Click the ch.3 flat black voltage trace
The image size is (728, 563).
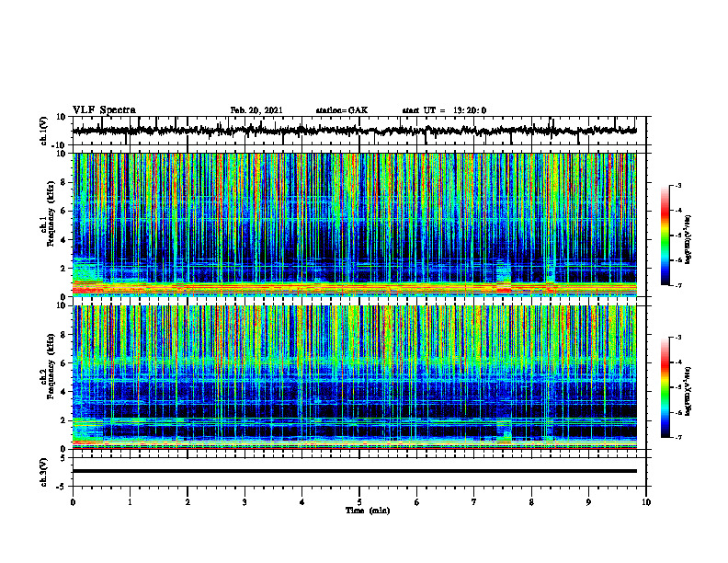pos(355,471)
